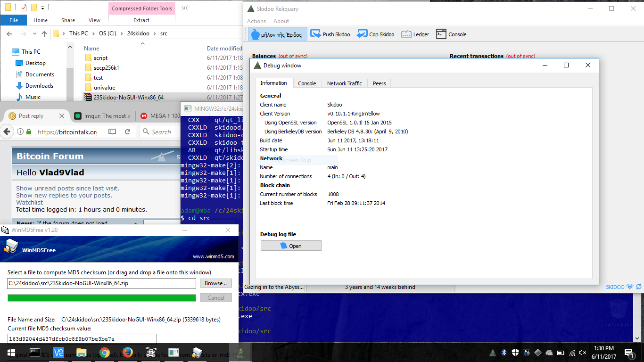Select the 23Skidoo-NoGUI-Winx86_64 archive file
Image resolution: width=644 pixels, height=362 pixels.
(x=128, y=98)
